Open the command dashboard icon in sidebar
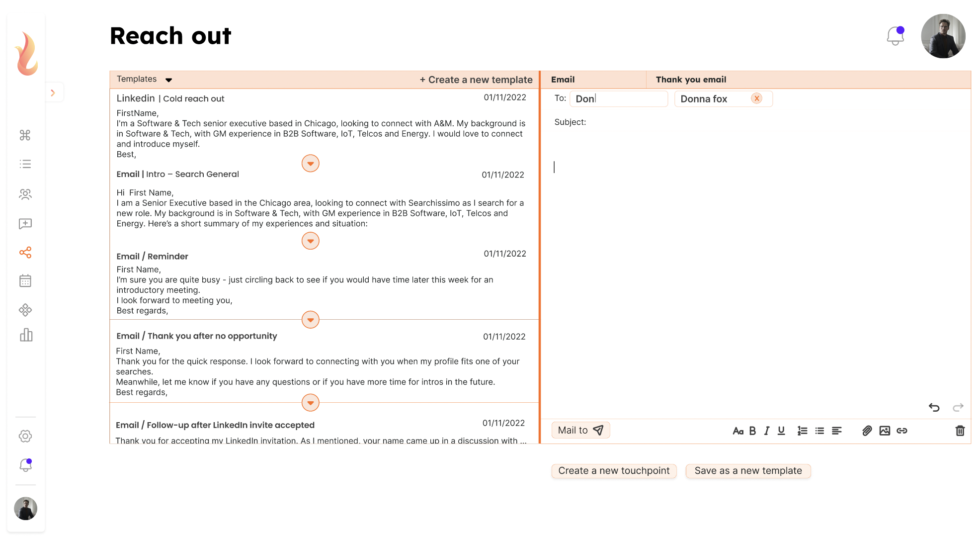This screenshot has width=980, height=539. pyautogui.click(x=25, y=135)
